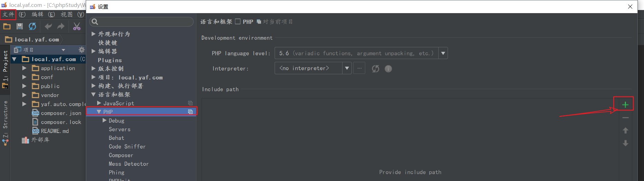
Task: Click the Save All toolbar icon
Action: (20, 26)
